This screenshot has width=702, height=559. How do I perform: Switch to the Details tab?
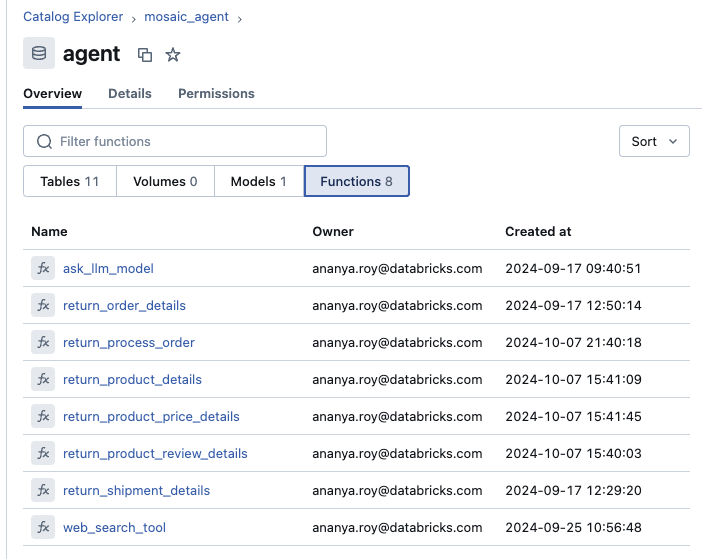pyautogui.click(x=130, y=93)
